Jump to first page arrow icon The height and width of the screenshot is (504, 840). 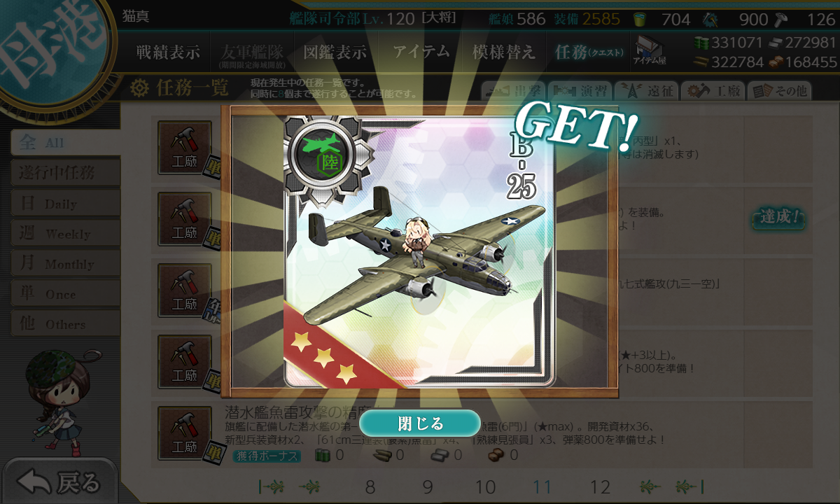(x=271, y=486)
